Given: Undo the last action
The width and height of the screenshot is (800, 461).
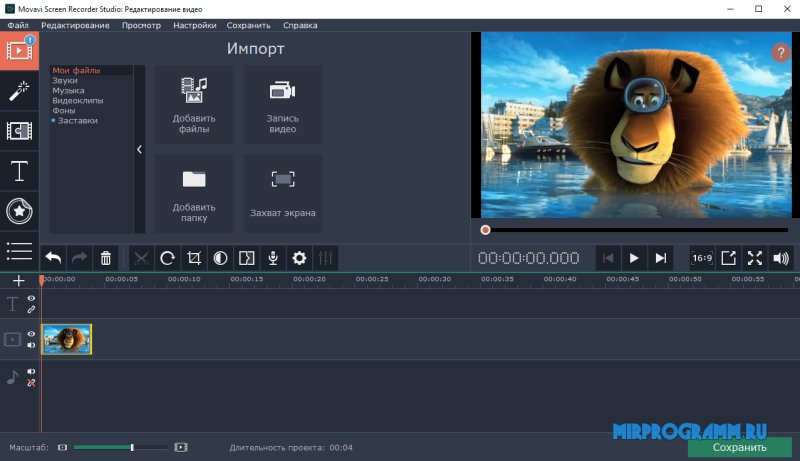Looking at the screenshot, I should click(54, 258).
